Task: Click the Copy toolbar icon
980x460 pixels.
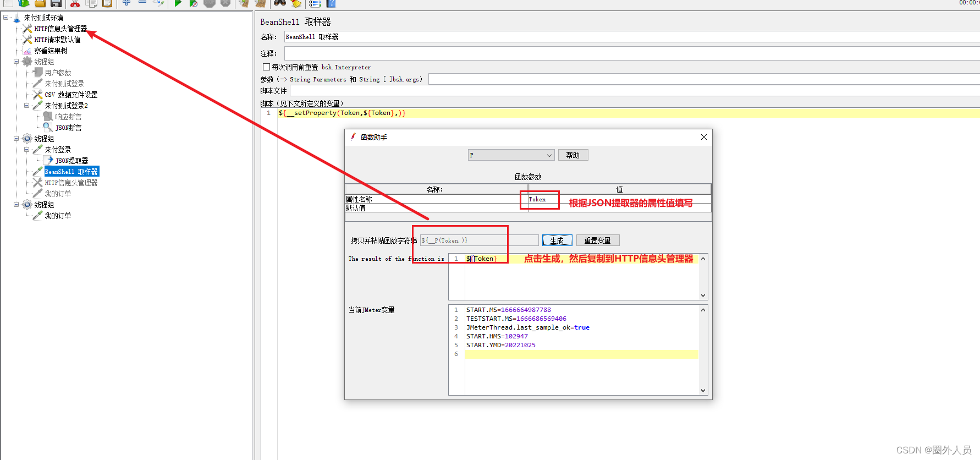Action: (91, 3)
